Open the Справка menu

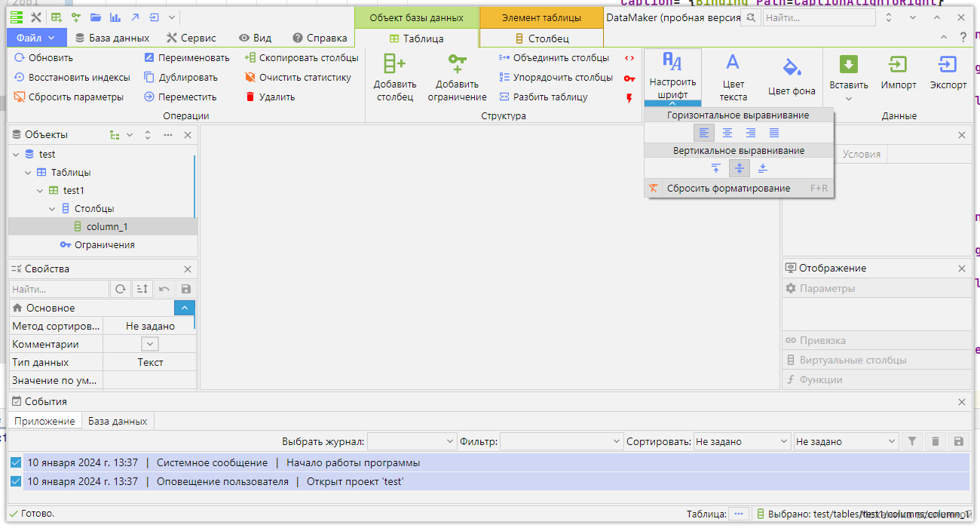click(x=320, y=38)
